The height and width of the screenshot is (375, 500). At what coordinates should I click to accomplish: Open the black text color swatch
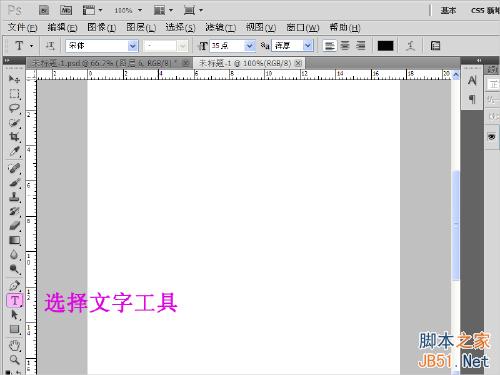[x=385, y=46]
